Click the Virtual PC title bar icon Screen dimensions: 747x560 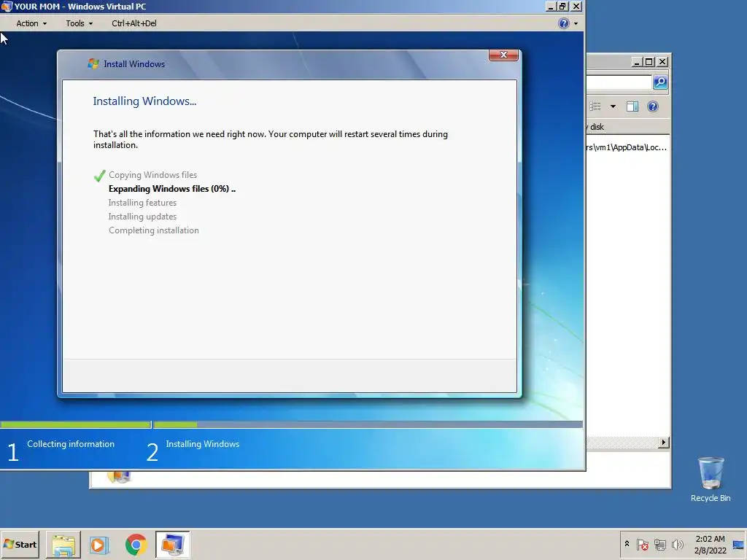[x=7, y=6]
